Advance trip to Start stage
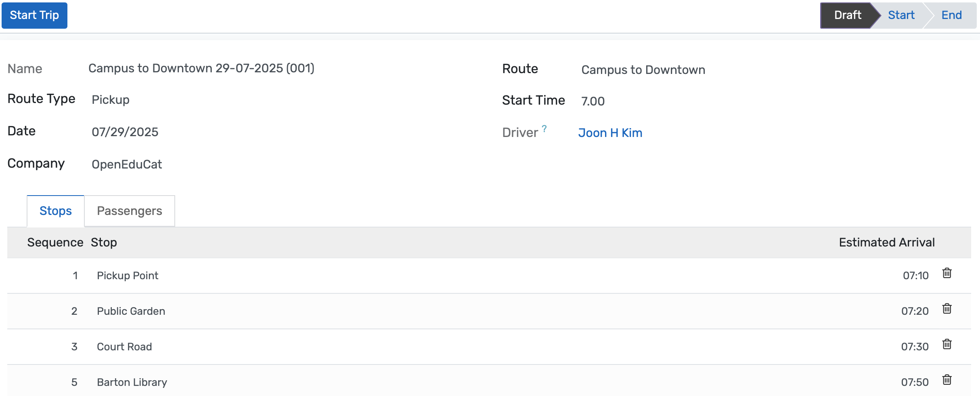Viewport: 980px width, 396px height. click(901, 15)
